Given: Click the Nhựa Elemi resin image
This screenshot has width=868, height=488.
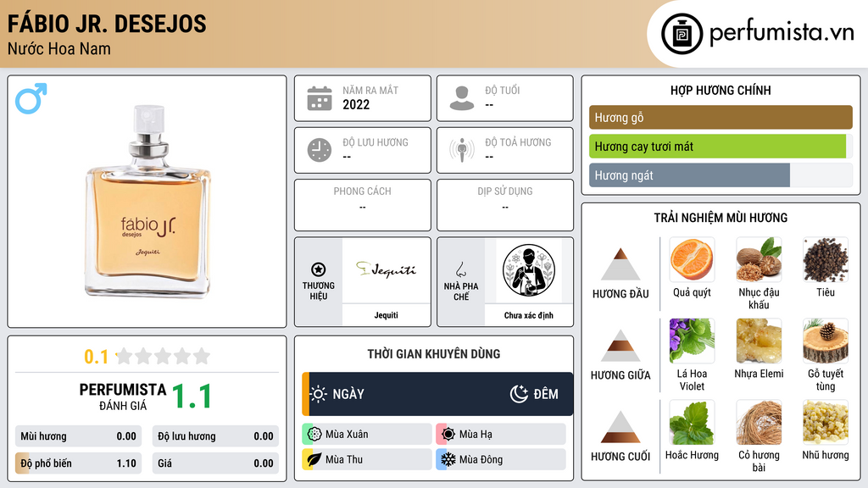Looking at the screenshot, I should coord(759,341).
